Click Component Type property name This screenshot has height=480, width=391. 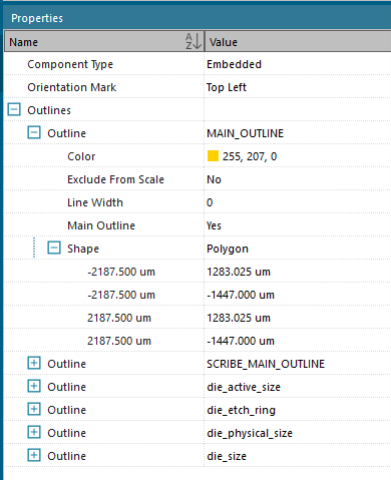coord(70,64)
